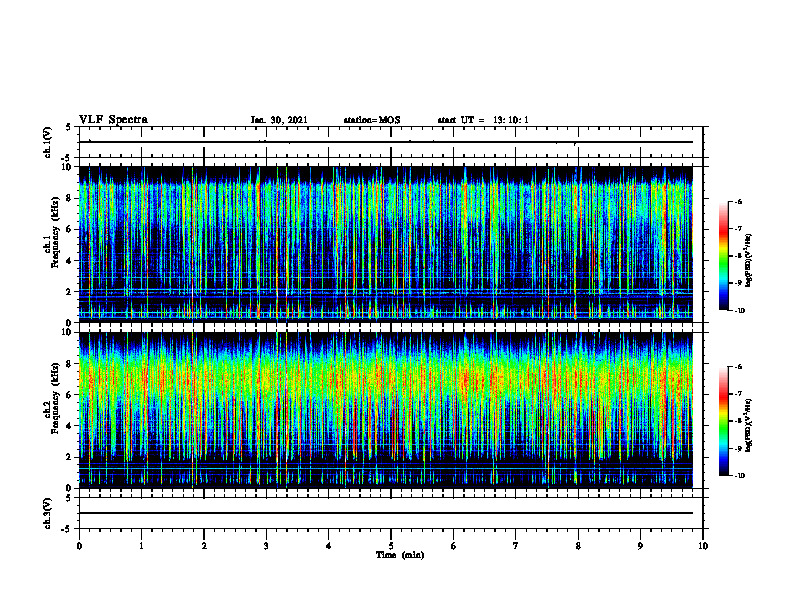The height and width of the screenshot is (612, 792).
Task: Click time axis tick label "6"
Action: tap(454, 546)
